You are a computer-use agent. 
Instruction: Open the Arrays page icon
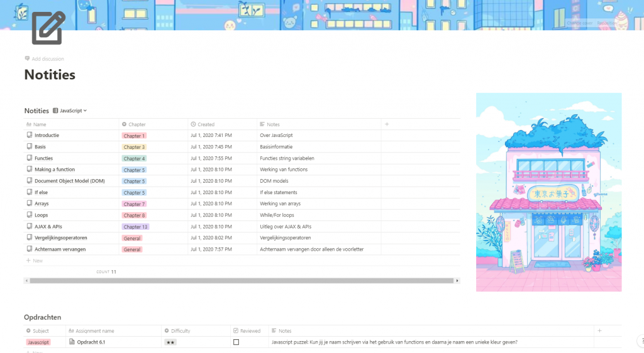30,204
